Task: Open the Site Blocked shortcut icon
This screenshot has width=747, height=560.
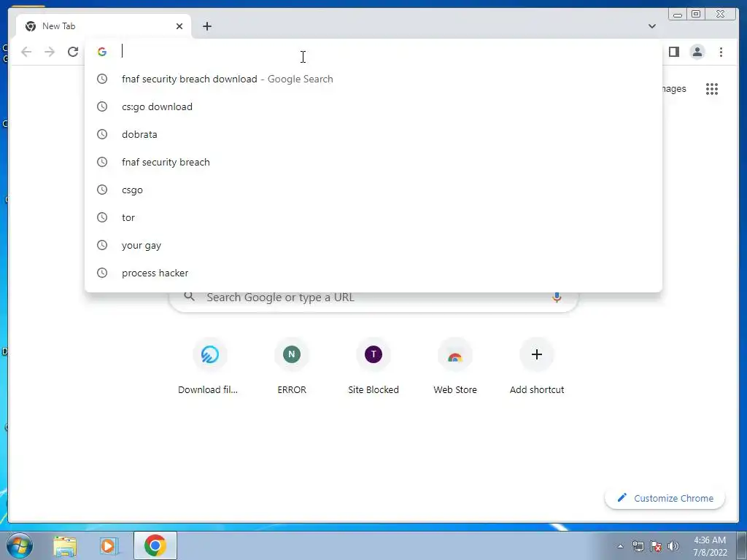Action: [x=373, y=354]
